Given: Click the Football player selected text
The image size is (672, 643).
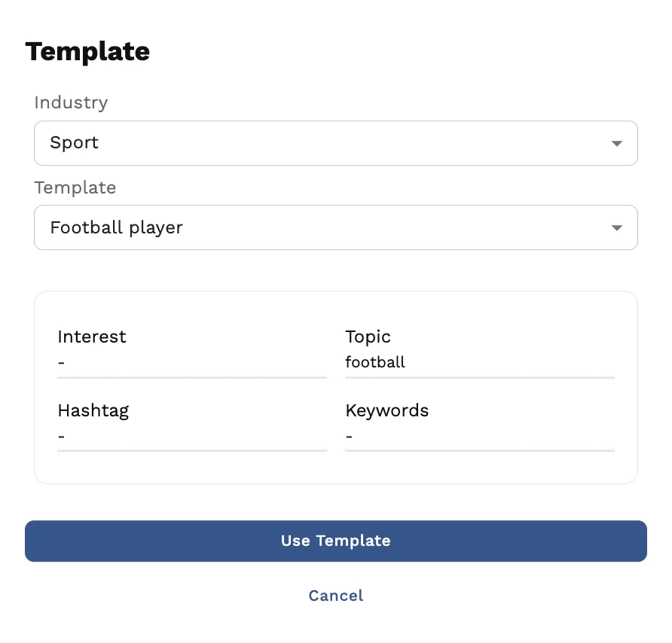Looking at the screenshot, I should coord(116,227).
